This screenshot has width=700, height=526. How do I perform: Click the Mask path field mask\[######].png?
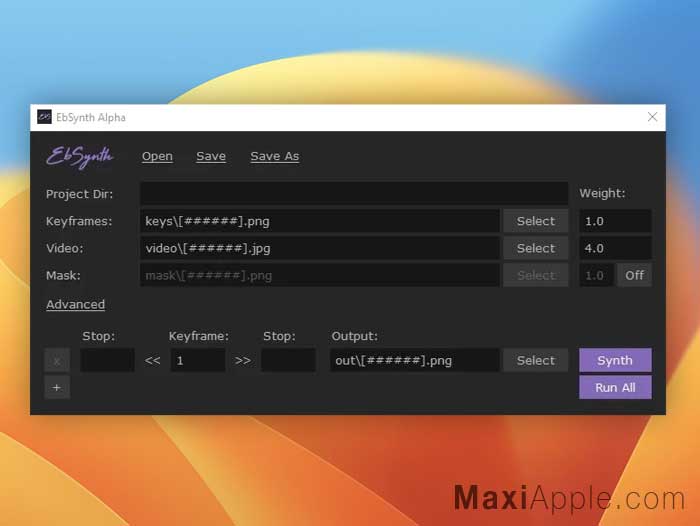coord(320,275)
